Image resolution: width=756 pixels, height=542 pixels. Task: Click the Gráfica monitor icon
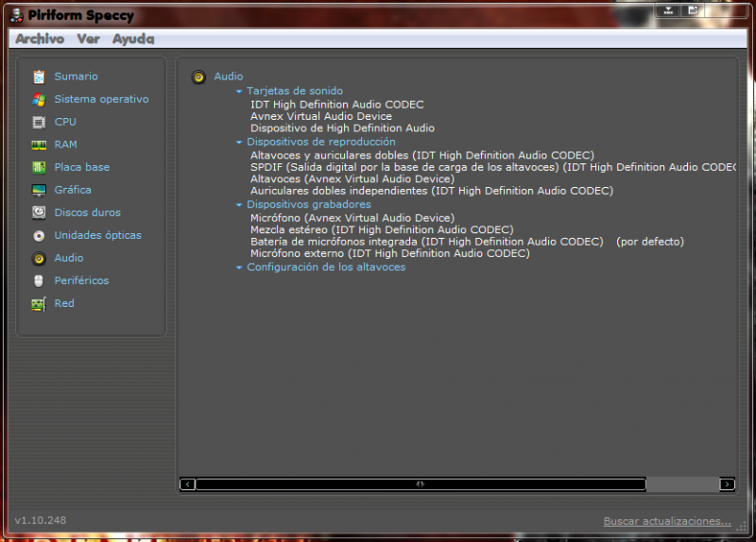coord(39,190)
